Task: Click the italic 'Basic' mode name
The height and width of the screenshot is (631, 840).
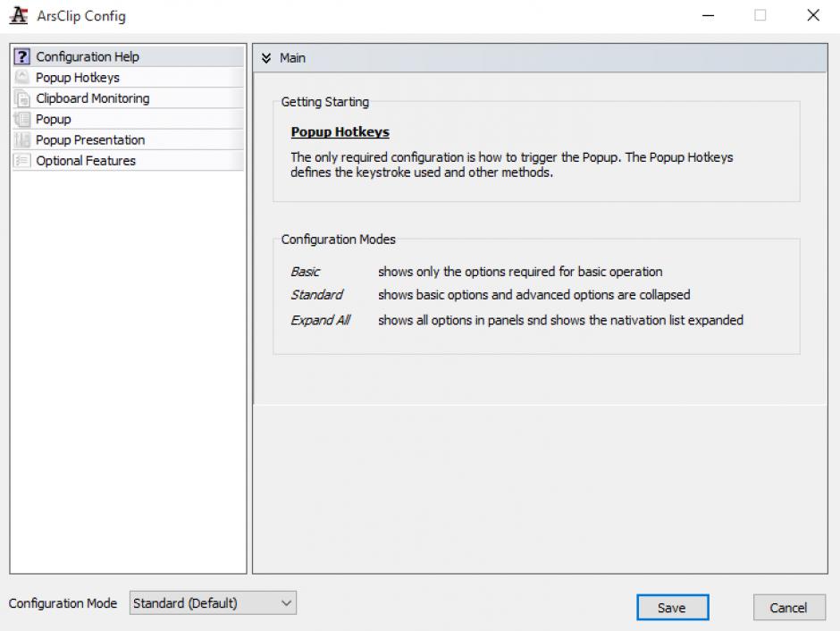Action: tap(305, 272)
